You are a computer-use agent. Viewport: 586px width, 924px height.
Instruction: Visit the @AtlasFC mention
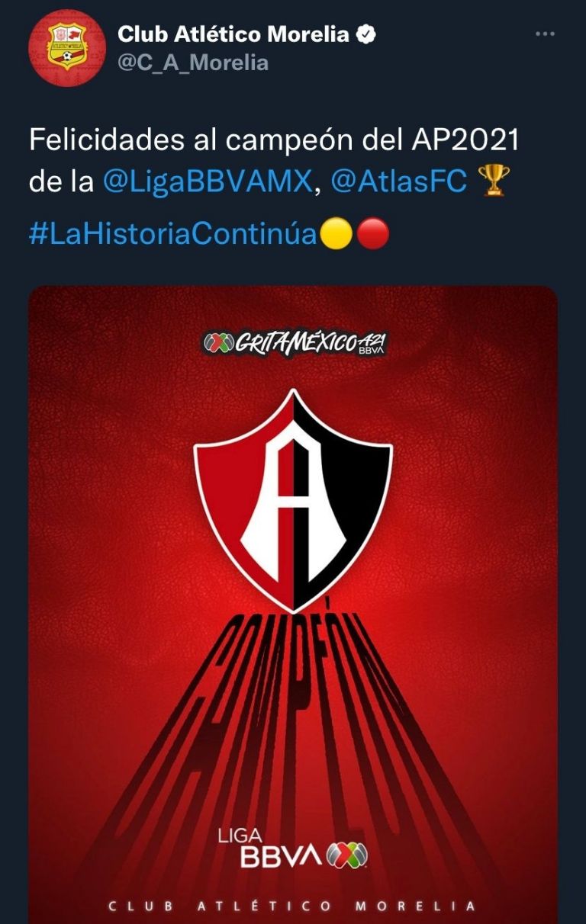400,182
